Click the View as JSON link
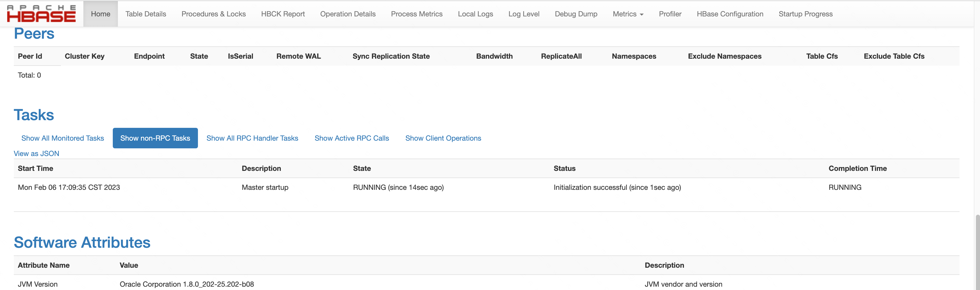The width and height of the screenshot is (980, 290). (x=37, y=153)
